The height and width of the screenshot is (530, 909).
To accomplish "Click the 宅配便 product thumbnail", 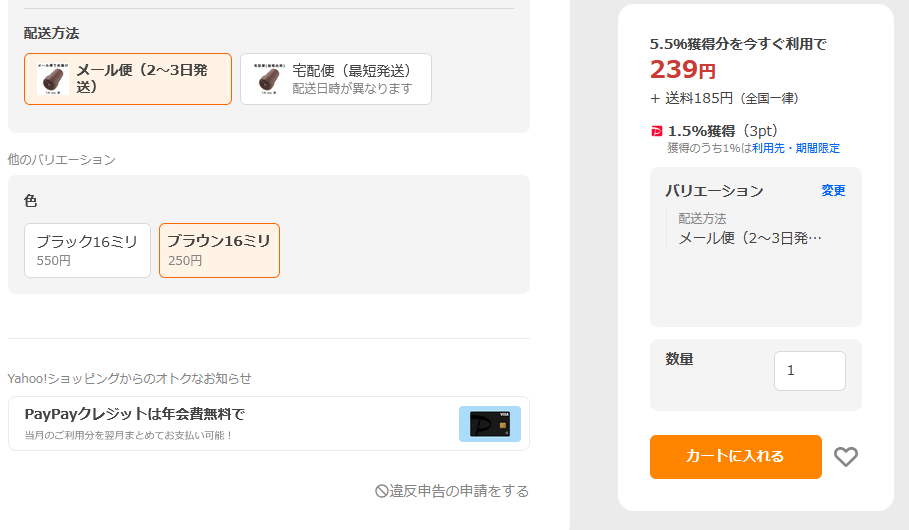I will pos(268,79).
